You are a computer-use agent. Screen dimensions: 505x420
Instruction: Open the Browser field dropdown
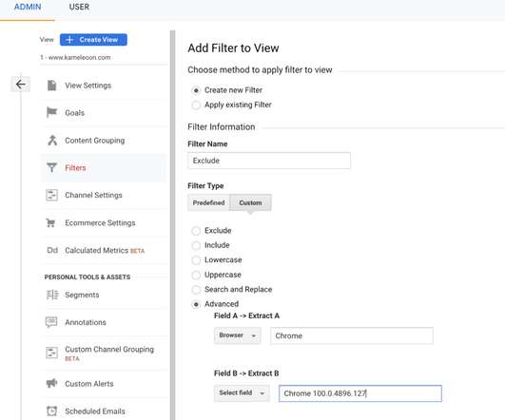tap(238, 335)
